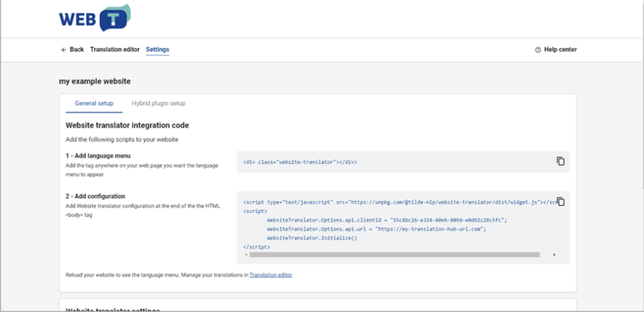The width and height of the screenshot is (644, 312).
Task: Click the 'my example website' title
Action: (95, 81)
